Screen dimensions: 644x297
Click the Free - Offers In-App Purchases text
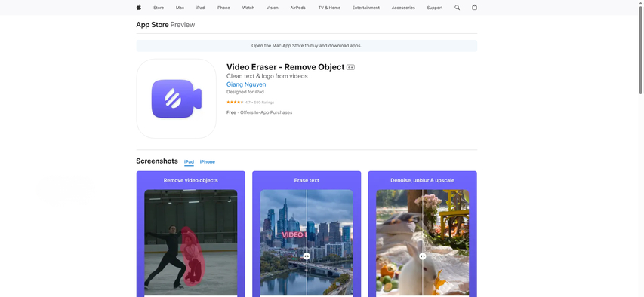259,112
